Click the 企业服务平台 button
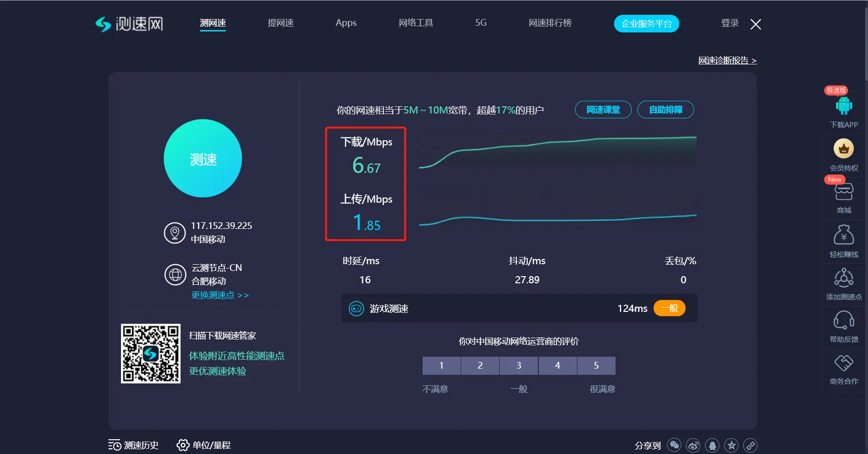The width and height of the screenshot is (868, 454). 646,24
